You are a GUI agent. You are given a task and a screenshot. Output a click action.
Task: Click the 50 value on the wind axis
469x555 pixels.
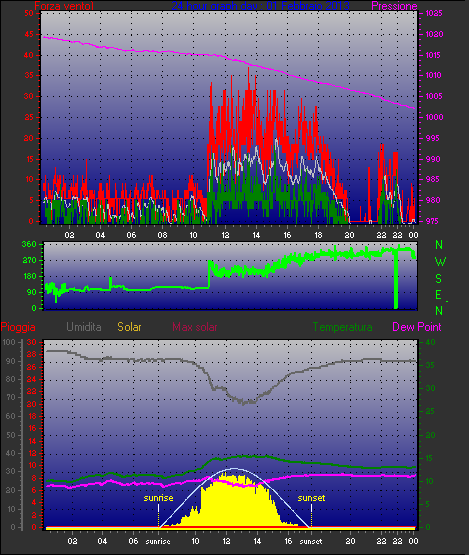[x=29, y=13]
